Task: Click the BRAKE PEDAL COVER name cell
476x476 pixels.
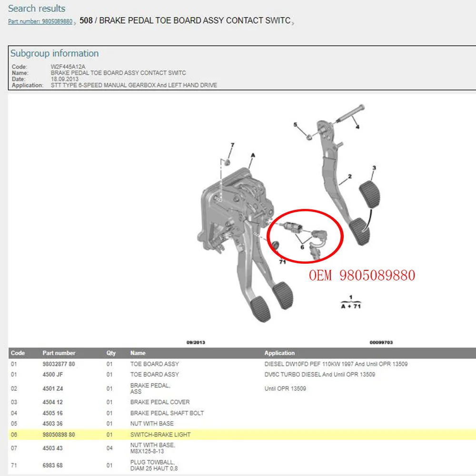Action: pyautogui.click(x=160, y=402)
